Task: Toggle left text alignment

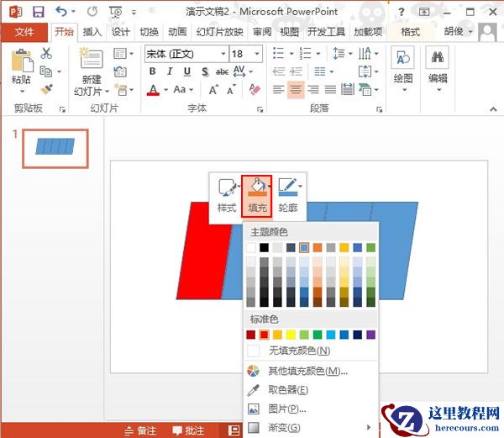Action: click(x=278, y=89)
